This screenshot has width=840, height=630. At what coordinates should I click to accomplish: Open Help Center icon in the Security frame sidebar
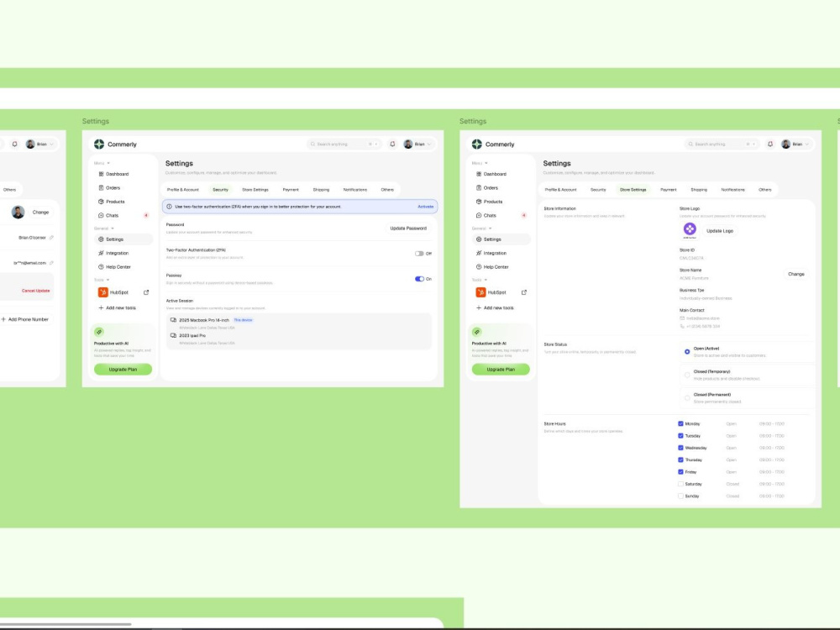[x=102, y=267]
